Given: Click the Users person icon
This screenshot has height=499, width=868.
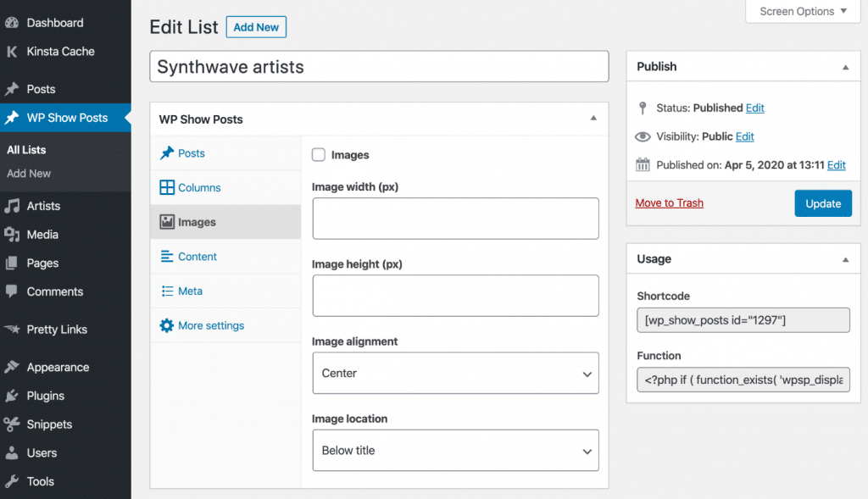Looking at the screenshot, I should click(12, 453).
